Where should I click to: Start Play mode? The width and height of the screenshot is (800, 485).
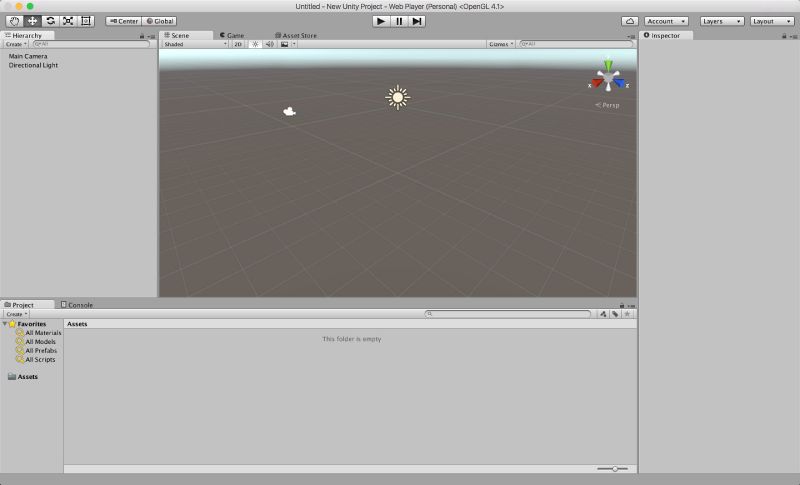tap(381, 21)
